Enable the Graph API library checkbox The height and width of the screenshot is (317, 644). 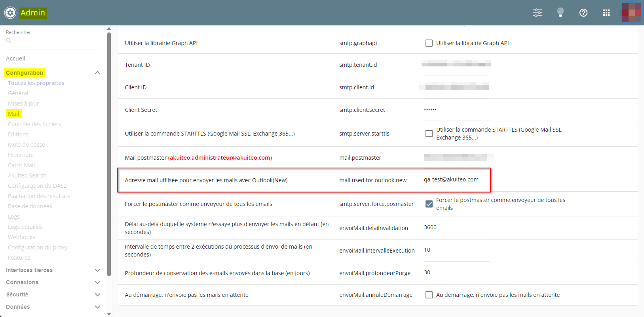pos(429,43)
